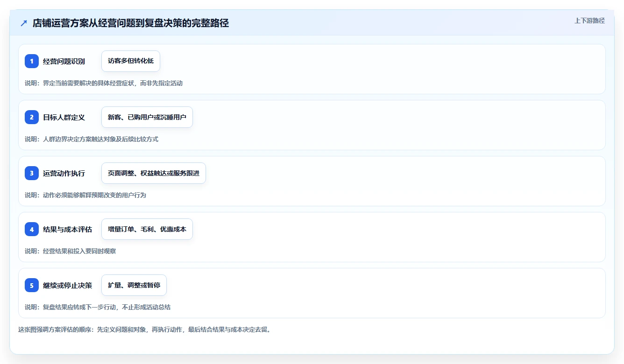Viewport: 624px width, 364px height.
Task: Click the step 3 number badge
Action: [x=32, y=173]
